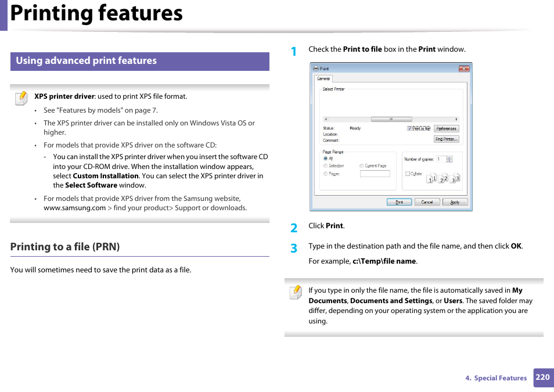Adjust the copies stepper arrows
Viewport: 554px width, 392px height.
449,160
